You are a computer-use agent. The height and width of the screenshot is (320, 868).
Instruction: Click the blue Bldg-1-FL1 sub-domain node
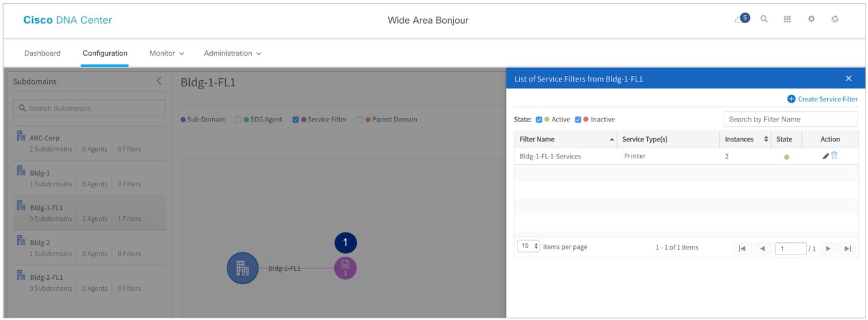(243, 268)
